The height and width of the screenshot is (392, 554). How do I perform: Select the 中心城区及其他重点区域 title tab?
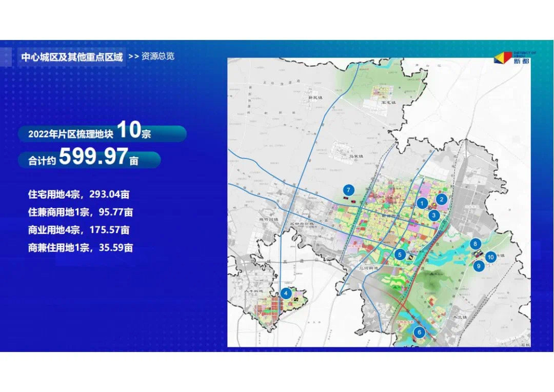coord(72,56)
